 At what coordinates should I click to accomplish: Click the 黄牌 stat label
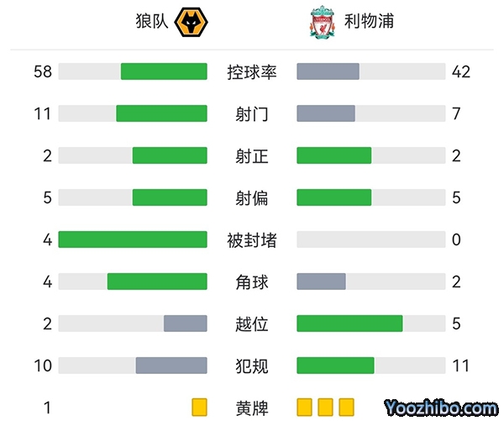252,408
